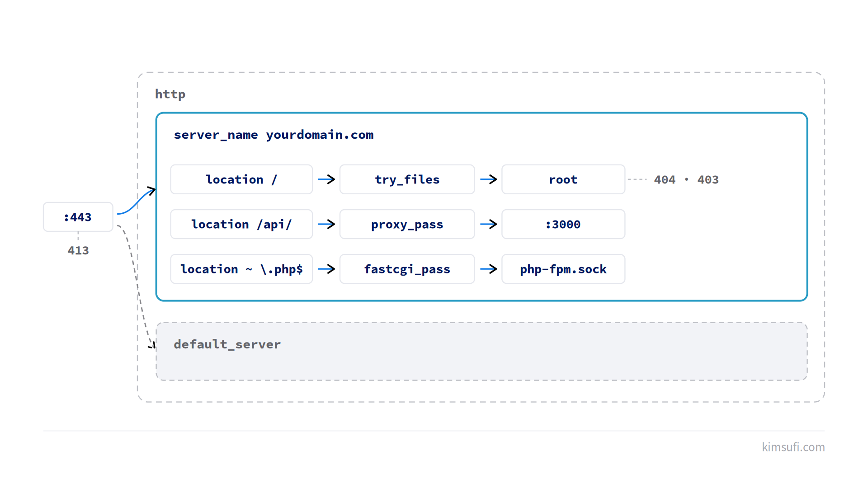Click the 'location /api/' block
The width and height of the screenshot is (868, 488).
click(x=241, y=224)
